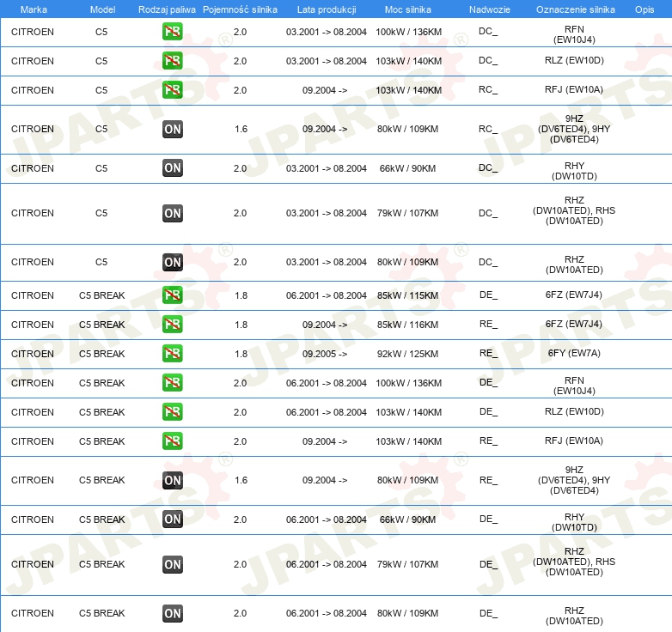Click the Lata produkcji column header

(327, 9)
